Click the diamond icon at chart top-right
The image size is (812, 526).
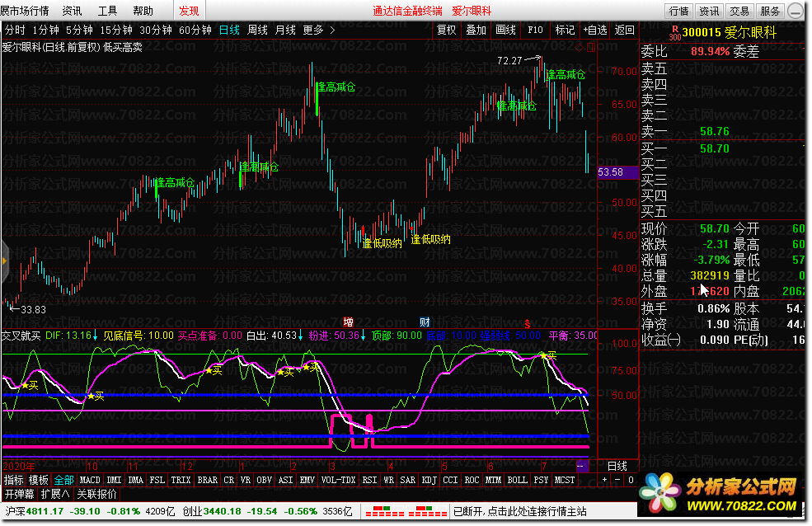point(579,47)
